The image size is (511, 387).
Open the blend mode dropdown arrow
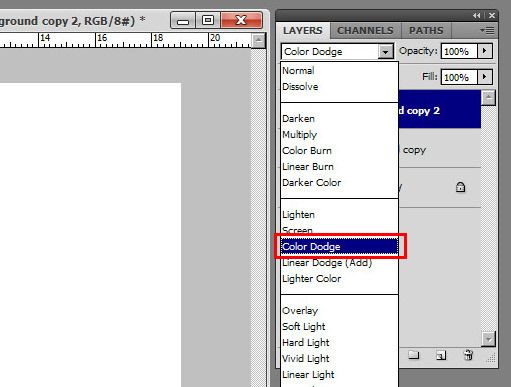386,52
